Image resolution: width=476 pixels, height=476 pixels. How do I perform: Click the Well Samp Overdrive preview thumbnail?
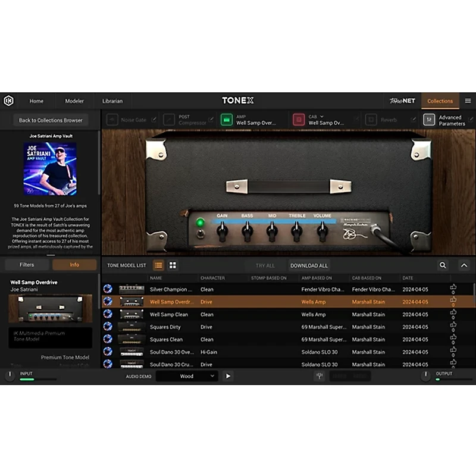point(51,308)
